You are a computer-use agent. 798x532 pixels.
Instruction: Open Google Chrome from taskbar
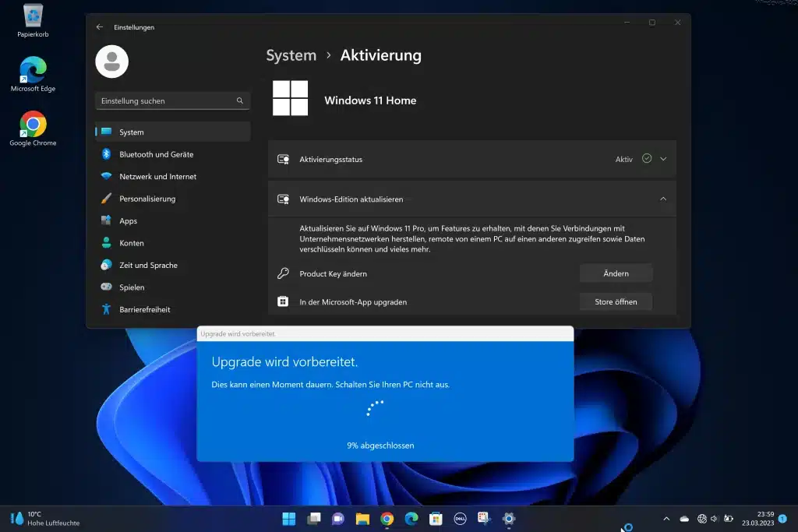pyautogui.click(x=387, y=519)
